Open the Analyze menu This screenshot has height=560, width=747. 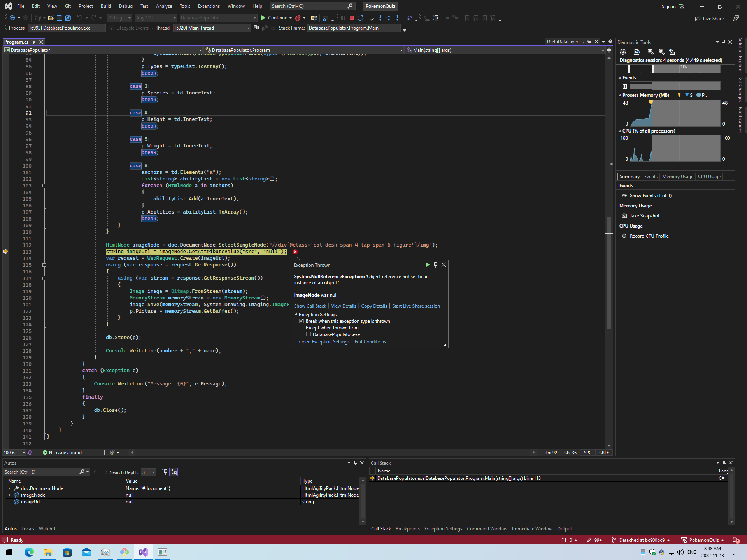[164, 6]
